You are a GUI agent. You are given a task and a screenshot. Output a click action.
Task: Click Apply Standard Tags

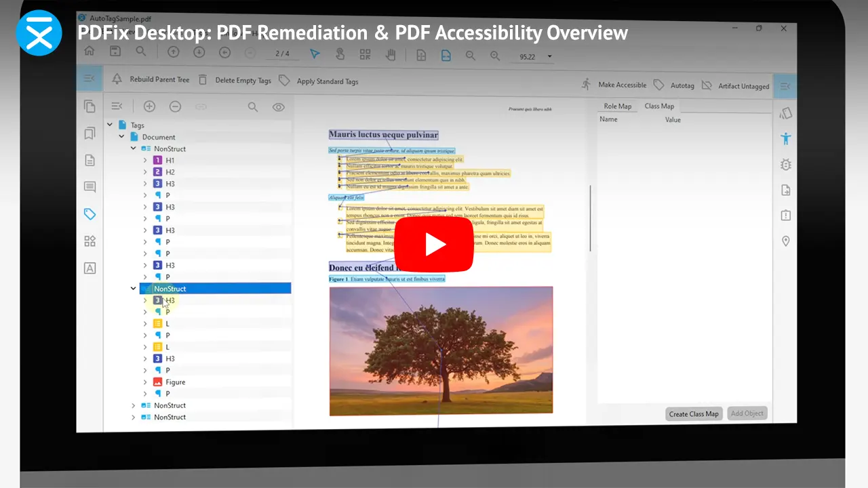(x=319, y=81)
